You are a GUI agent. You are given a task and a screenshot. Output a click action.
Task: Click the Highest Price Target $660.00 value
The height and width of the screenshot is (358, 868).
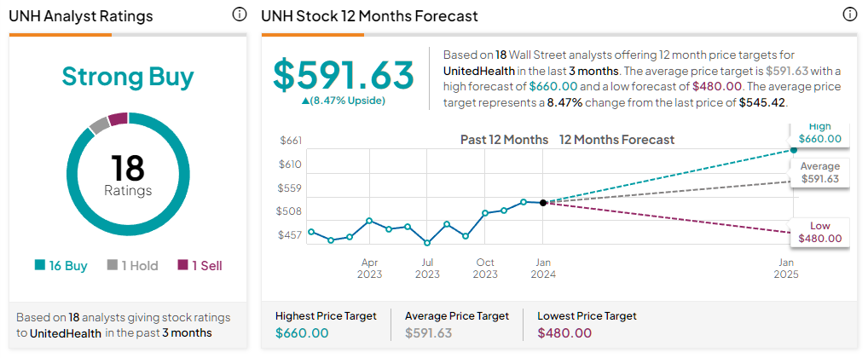(302, 332)
